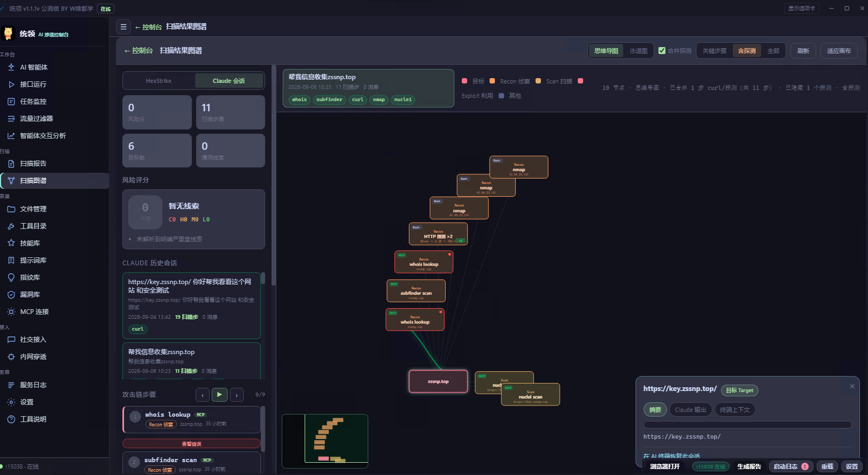Screen dimensions: 868x475
Task: Open 智能体交互分析 chart icon
Action: [11, 136]
